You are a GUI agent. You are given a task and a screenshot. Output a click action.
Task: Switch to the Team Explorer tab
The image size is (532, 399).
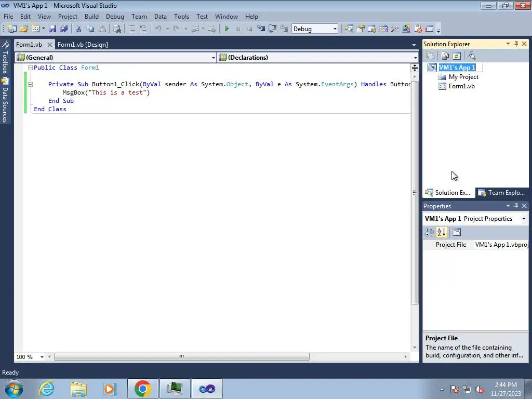[502, 193]
